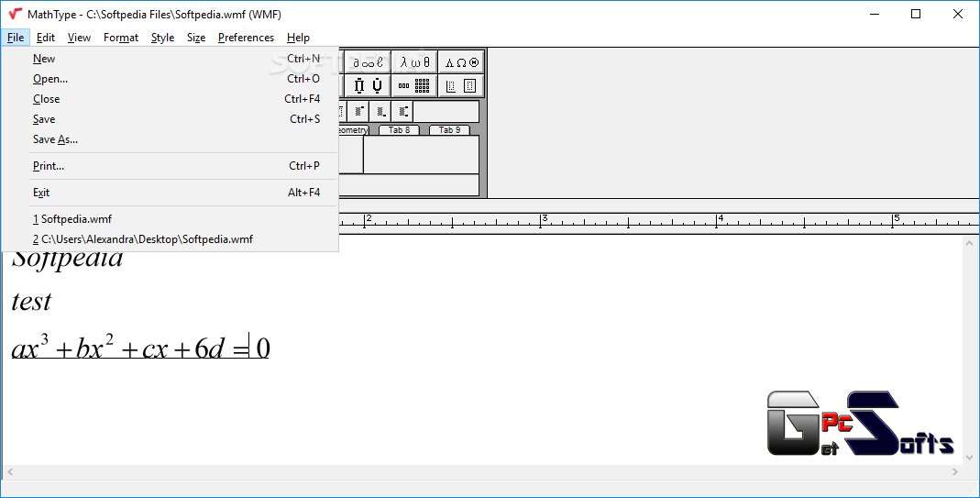Choose Save As... from the File menu
The height and width of the screenshot is (498, 980).
[170, 138]
